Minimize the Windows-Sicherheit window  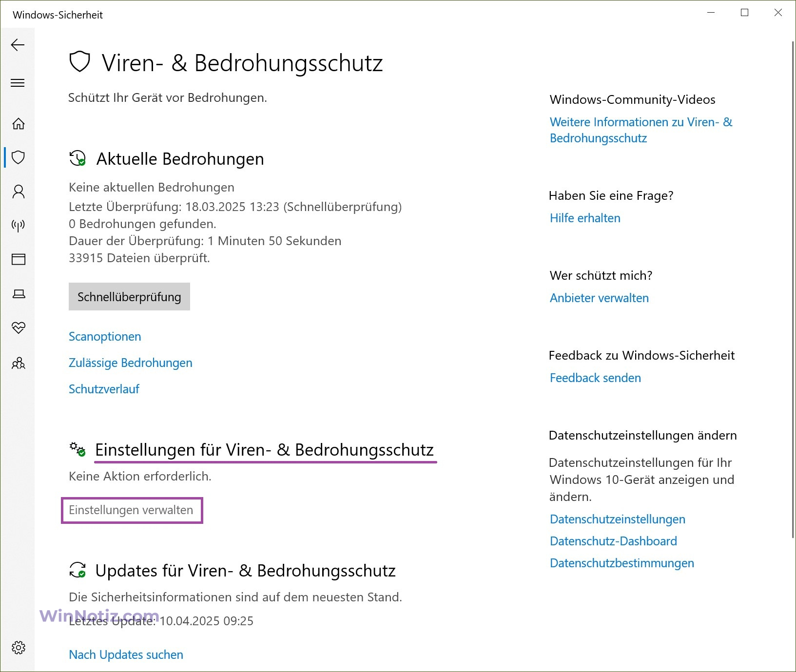click(x=711, y=13)
